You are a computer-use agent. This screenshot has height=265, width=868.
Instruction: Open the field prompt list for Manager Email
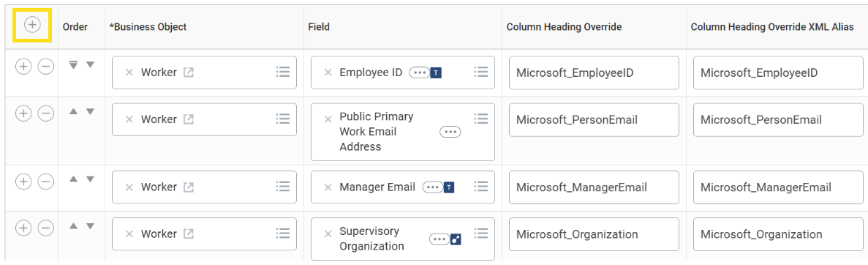tap(481, 186)
